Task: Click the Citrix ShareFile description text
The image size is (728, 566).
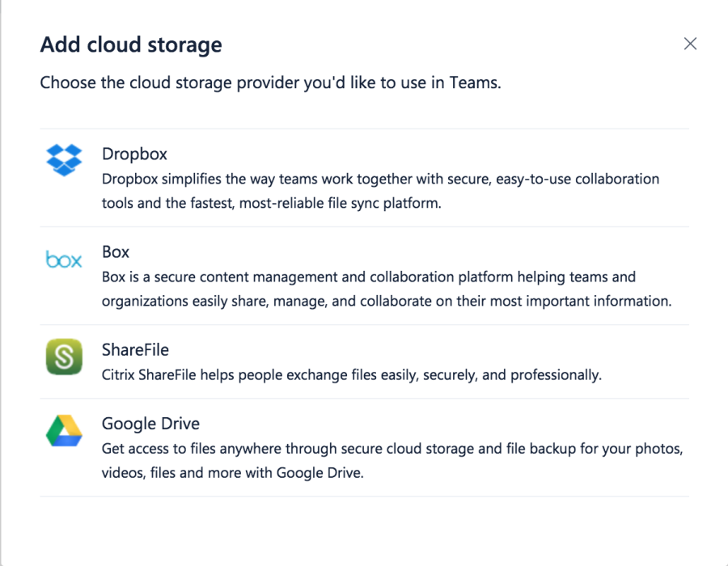Action: coord(352,375)
